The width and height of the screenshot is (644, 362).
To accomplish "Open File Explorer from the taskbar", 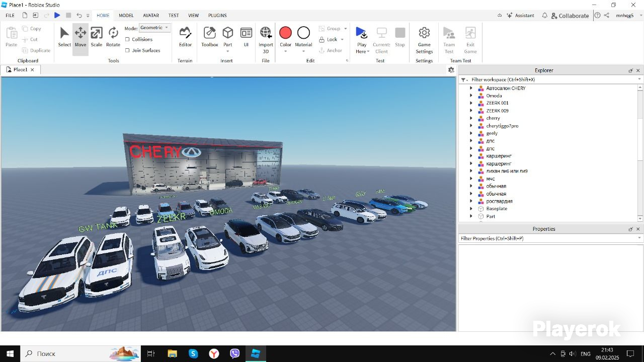I will coord(172,353).
